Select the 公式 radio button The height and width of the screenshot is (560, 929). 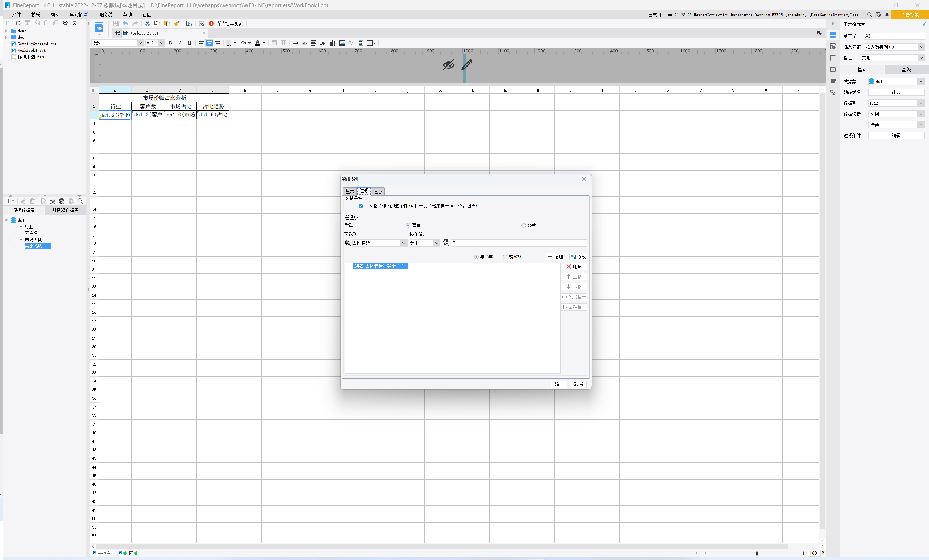coord(524,225)
